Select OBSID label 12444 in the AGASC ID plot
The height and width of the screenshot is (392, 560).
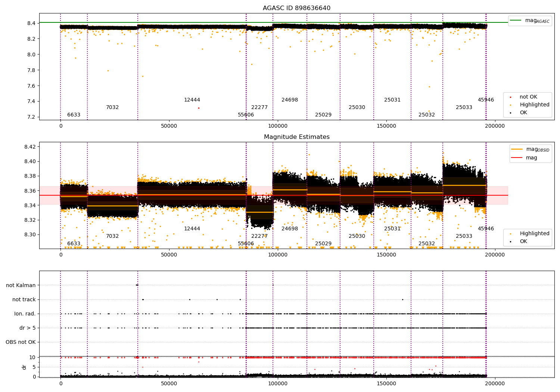[192, 100]
